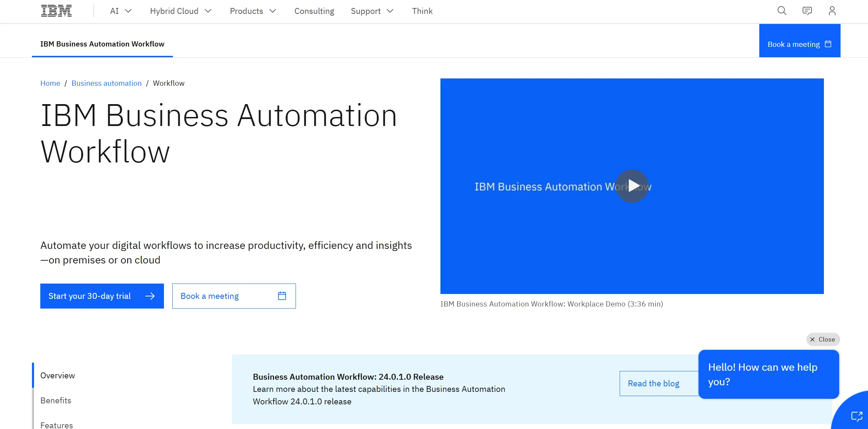The image size is (868, 429).
Task: Expand the Hybrid Cloud dropdown
Action: point(180,11)
